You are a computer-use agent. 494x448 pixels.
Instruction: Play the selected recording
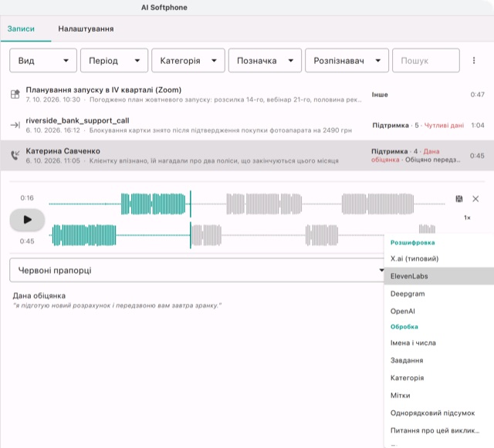(27, 220)
